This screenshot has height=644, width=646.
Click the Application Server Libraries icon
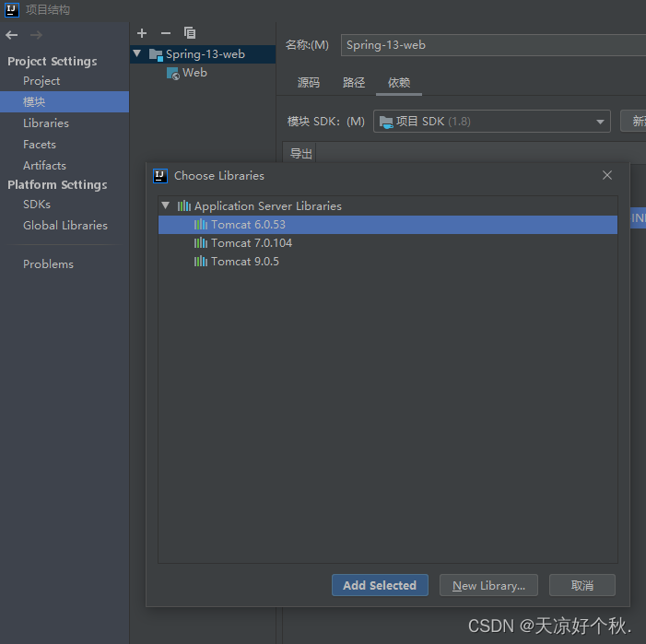tap(183, 205)
